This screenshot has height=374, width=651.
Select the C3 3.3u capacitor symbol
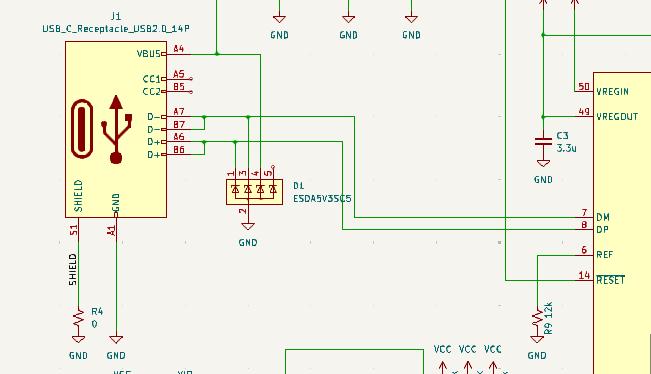coord(543,141)
